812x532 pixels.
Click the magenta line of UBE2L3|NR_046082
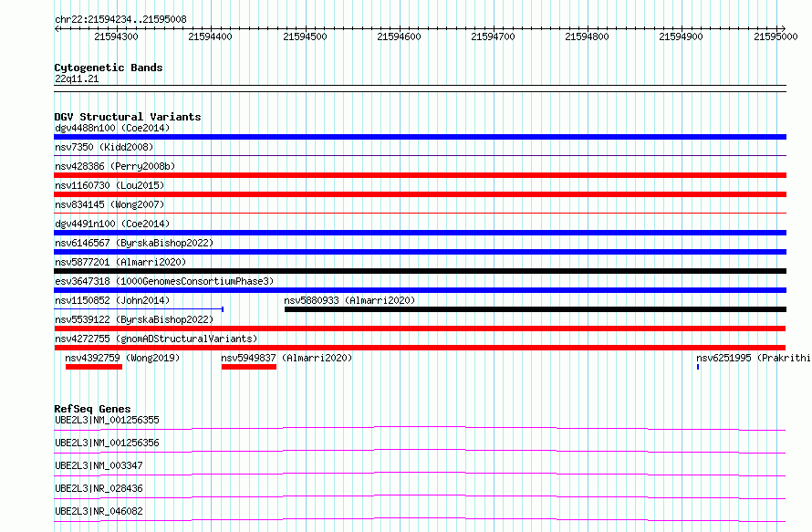[x=420, y=519]
